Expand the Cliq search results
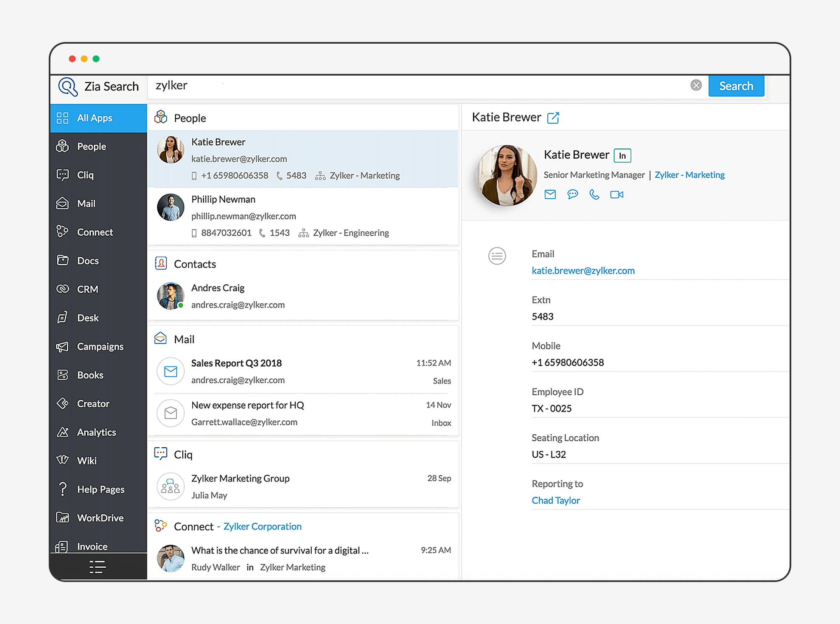The image size is (840, 624). [x=184, y=454]
